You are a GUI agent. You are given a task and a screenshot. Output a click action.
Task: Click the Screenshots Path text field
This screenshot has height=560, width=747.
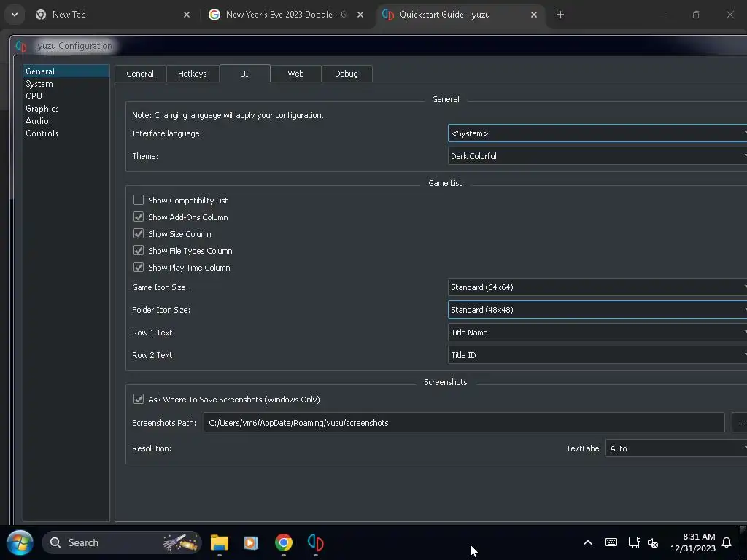[464, 423]
